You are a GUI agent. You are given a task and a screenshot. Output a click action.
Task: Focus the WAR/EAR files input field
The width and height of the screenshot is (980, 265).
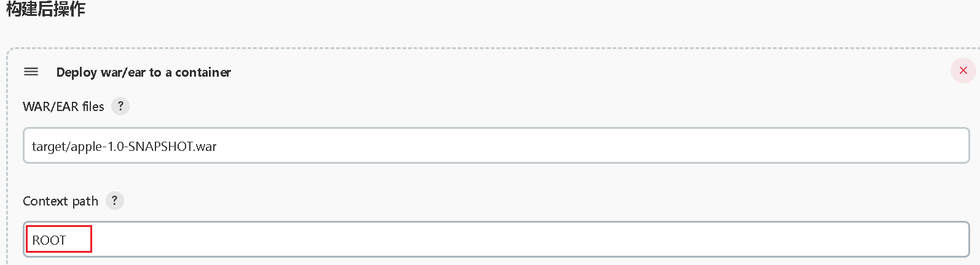(496, 145)
